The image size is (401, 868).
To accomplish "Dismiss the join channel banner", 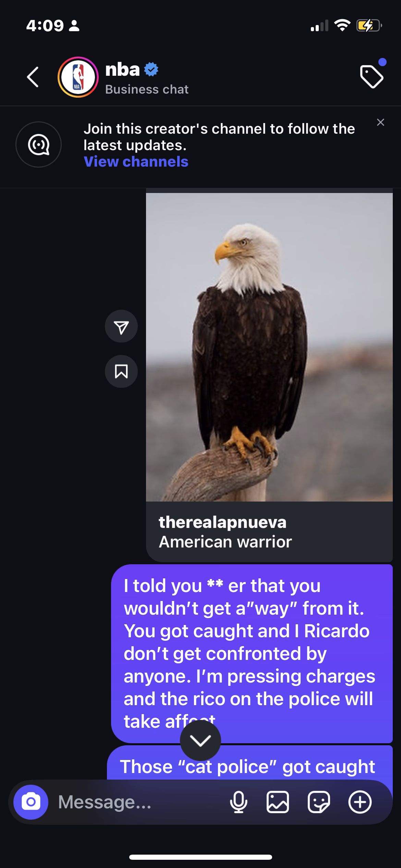I will (380, 122).
